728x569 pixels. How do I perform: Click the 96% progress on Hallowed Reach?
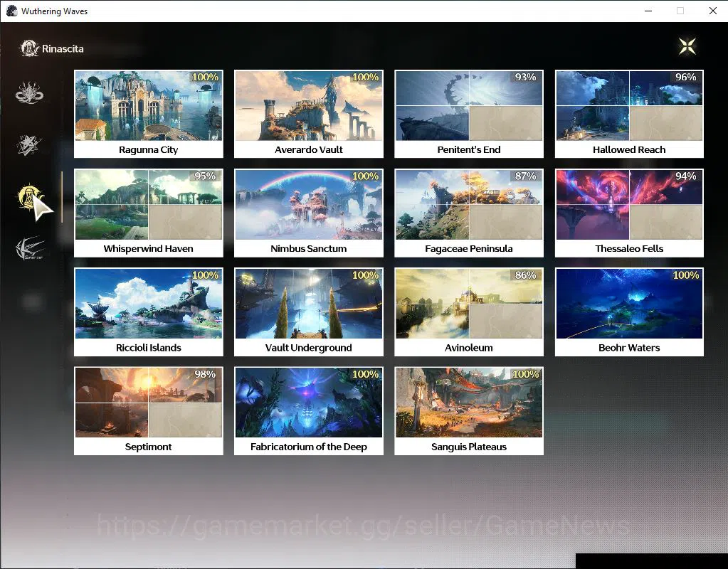pyautogui.click(x=686, y=77)
